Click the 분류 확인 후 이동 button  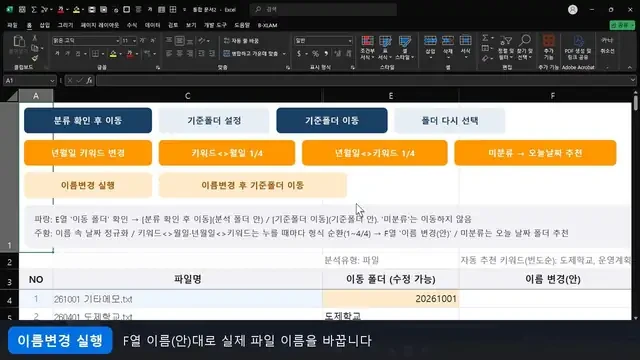[88, 120]
